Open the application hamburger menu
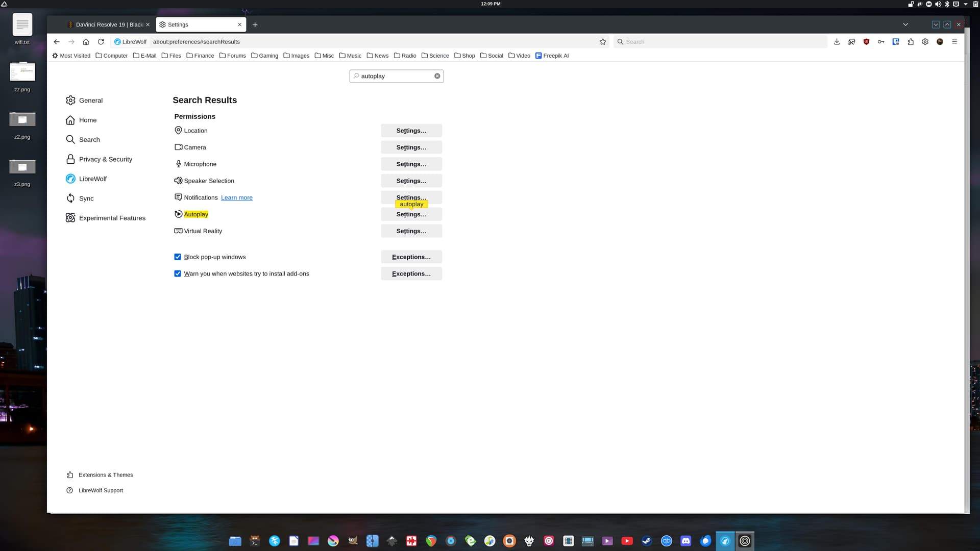 tap(954, 42)
